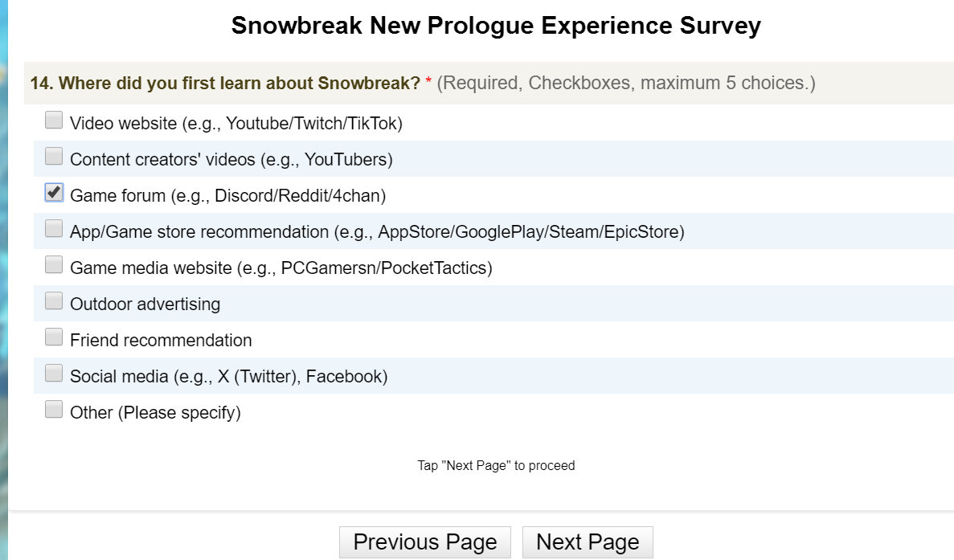Click App/Game store recommendation label text
Image resolution: width=954 pixels, height=560 pixels.
[377, 231]
